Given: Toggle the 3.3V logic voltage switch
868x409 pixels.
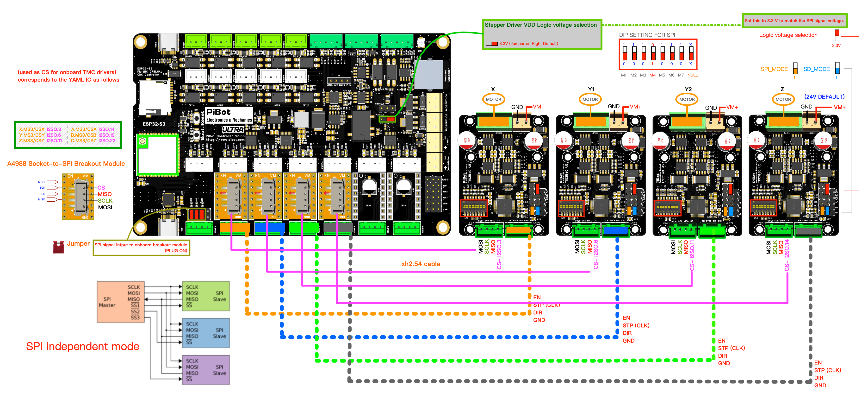Looking at the screenshot, I should 837,35.
